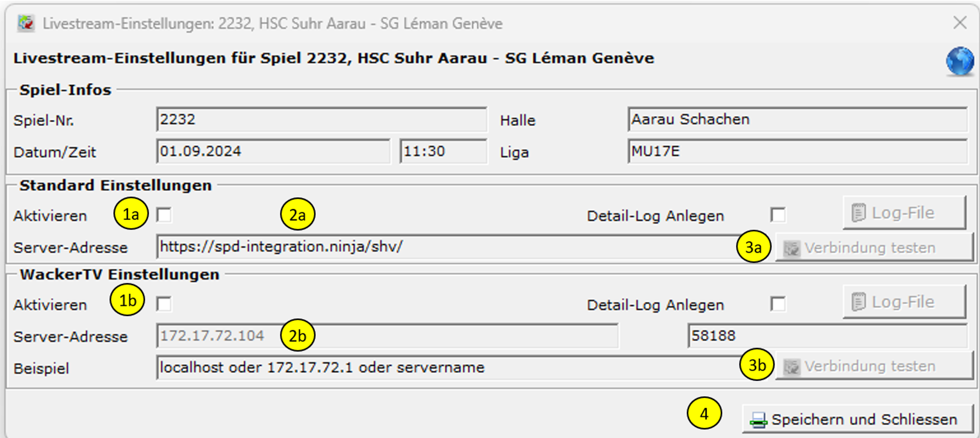Click printer icon on Speichern und Schliessen
Viewport: 980px width, 438px height.
(x=758, y=420)
